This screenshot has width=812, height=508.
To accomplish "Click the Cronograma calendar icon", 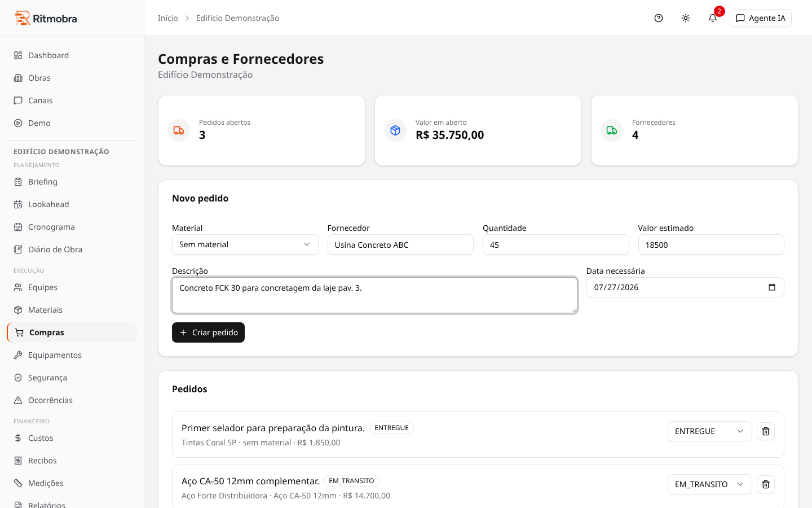I will click(x=18, y=227).
